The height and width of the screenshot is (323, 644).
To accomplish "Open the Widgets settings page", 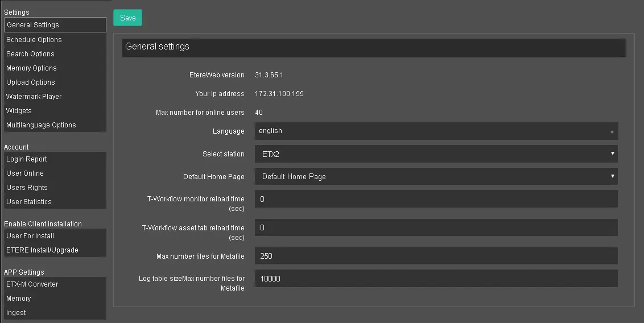I will (x=19, y=111).
